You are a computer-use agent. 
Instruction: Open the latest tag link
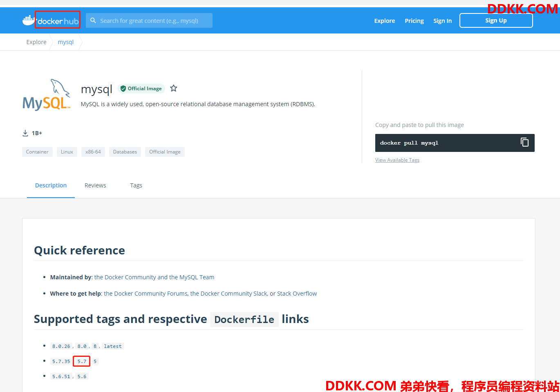point(113,346)
